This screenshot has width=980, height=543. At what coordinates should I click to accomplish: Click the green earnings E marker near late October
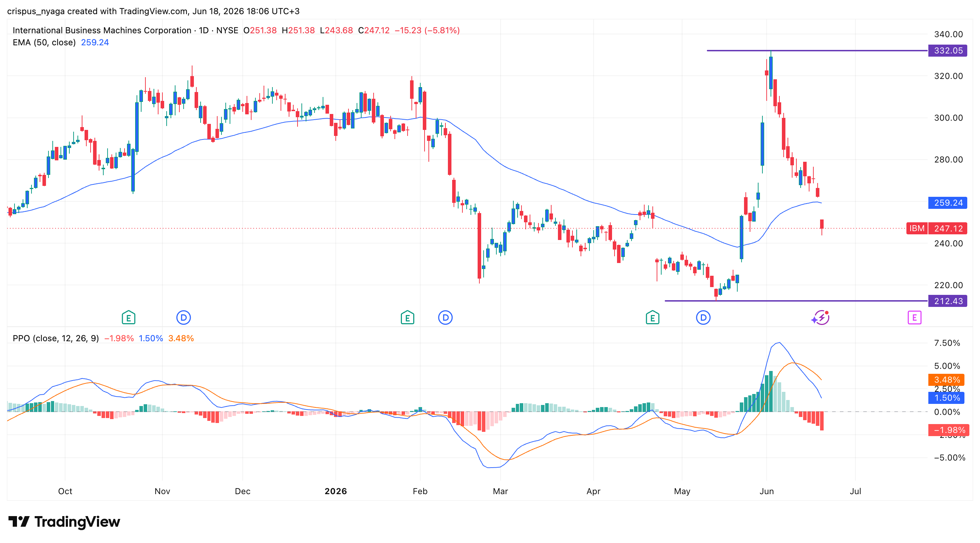coord(128,318)
